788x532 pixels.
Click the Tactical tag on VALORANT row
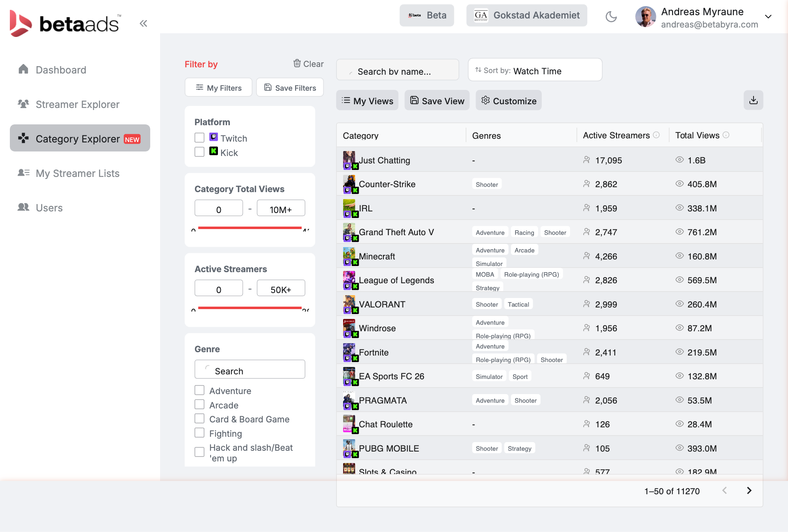[x=518, y=304]
